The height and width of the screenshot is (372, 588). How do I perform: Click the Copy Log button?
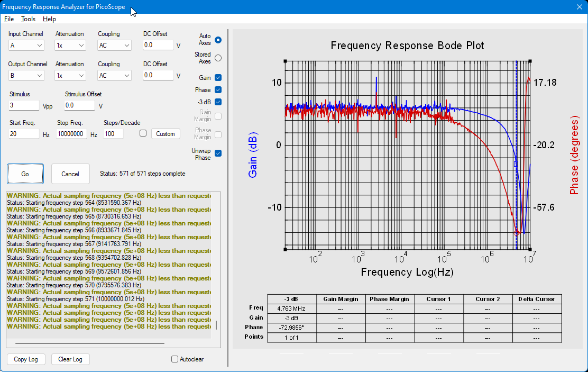[26, 359]
